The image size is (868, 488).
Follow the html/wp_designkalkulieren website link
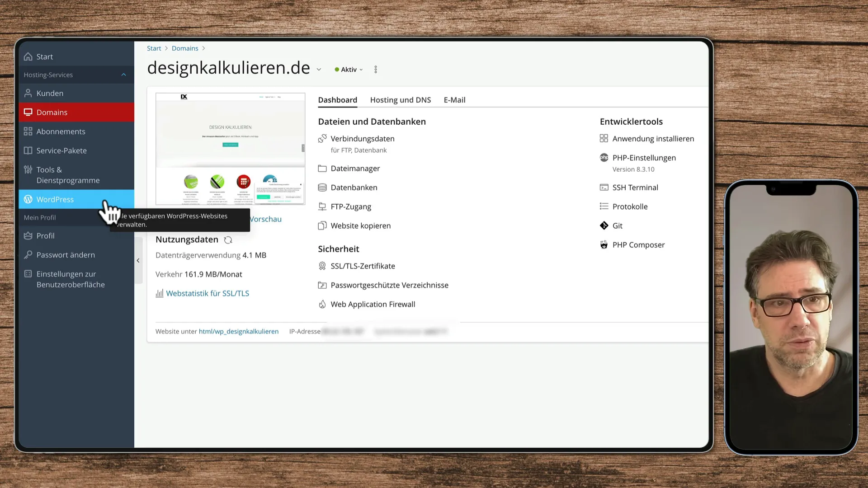(x=238, y=331)
